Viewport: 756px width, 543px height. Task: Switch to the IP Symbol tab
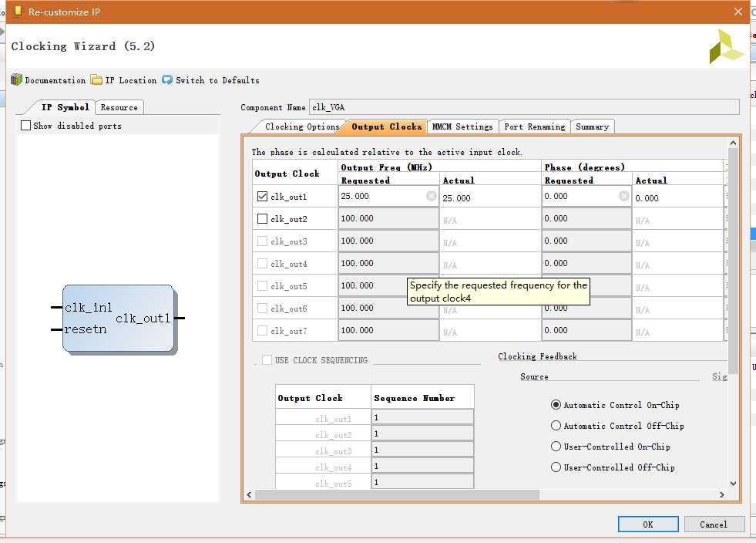[65, 107]
